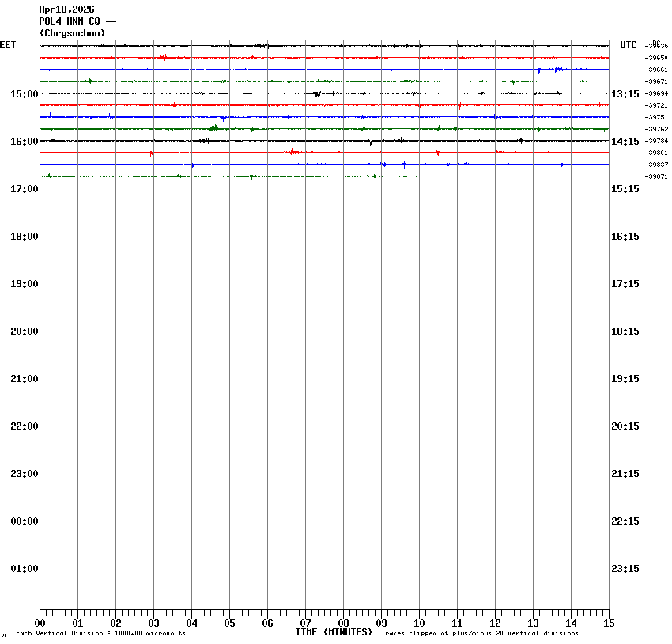Click the vertical division microvolts note
This screenshot has width=672, height=644.
pyautogui.click(x=100, y=634)
